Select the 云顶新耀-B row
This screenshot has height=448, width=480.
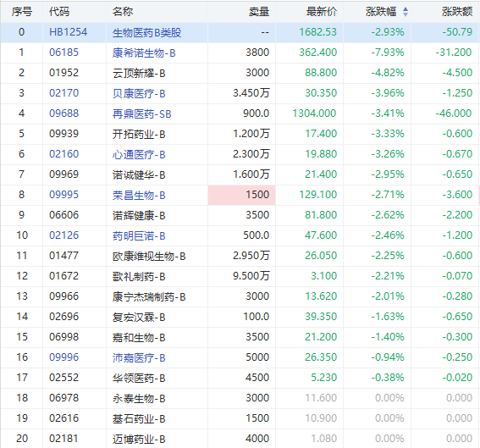tap(240, 73)
